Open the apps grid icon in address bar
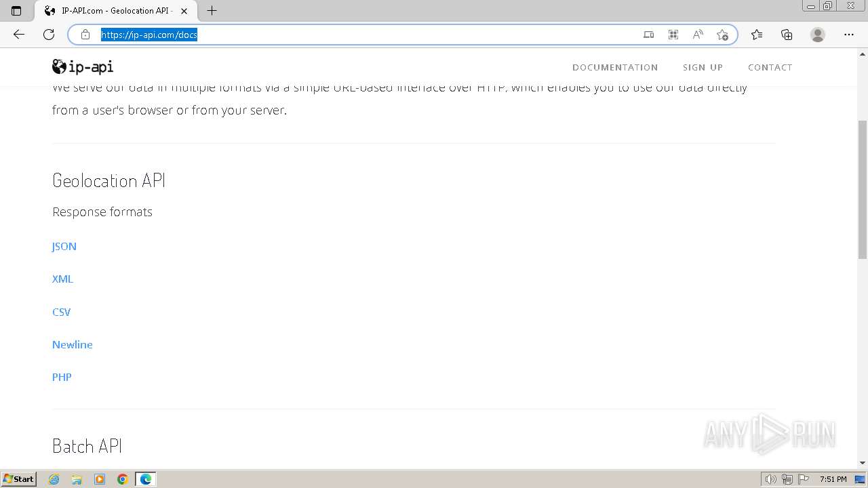The width and height of the screenshot is (868, 488). coord(673,35)
